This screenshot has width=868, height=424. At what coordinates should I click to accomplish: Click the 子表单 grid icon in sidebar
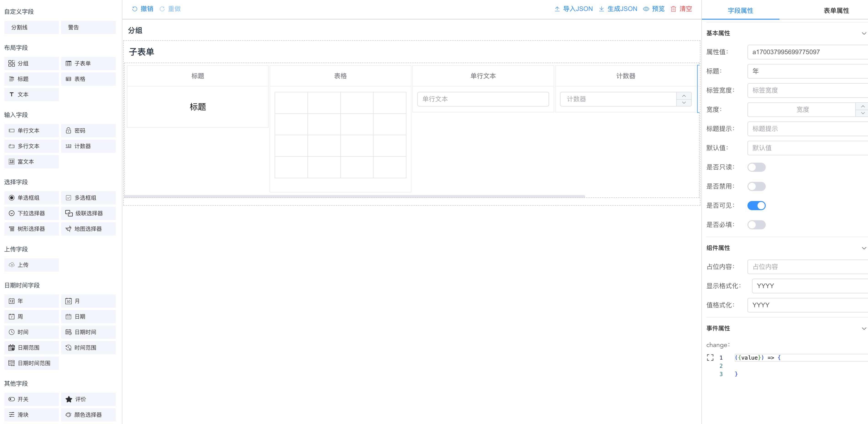[68, 63]
